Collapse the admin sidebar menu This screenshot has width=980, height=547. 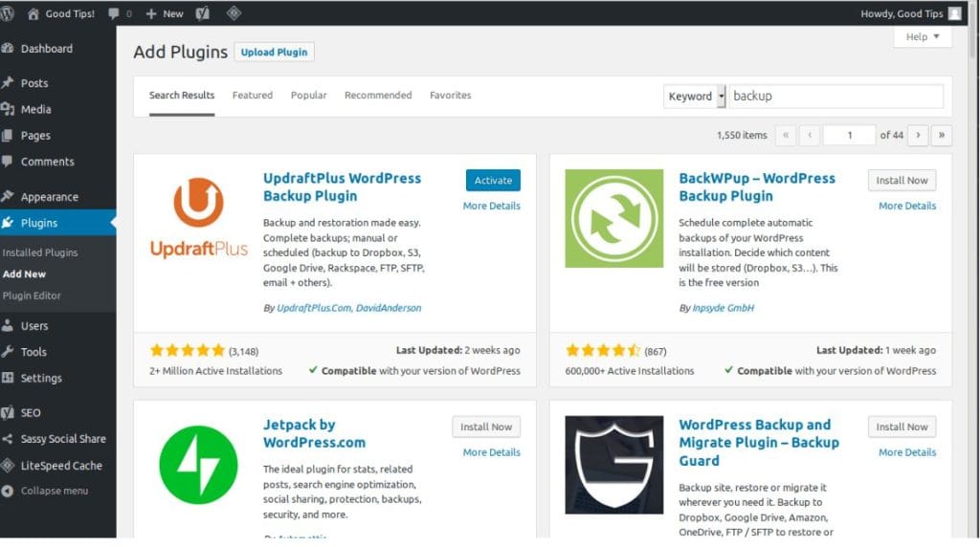click(x=54, y=491)
